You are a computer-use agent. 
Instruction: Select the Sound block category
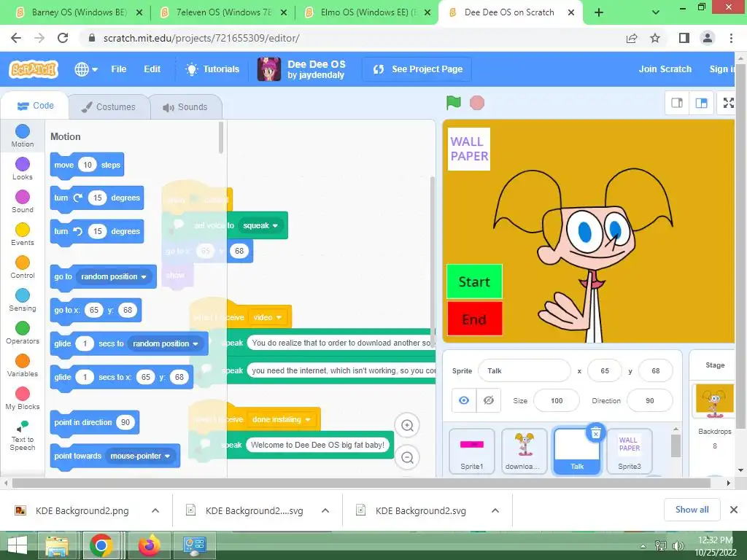23,202
